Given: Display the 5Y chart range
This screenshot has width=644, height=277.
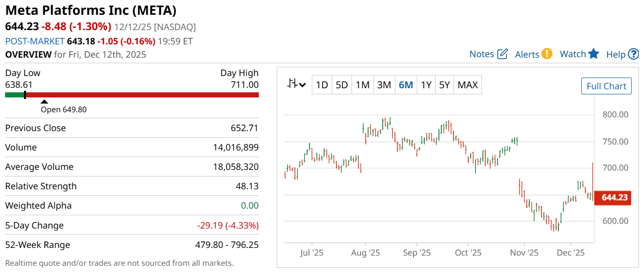Looking at the screenshot, I should tap(444, 85).
